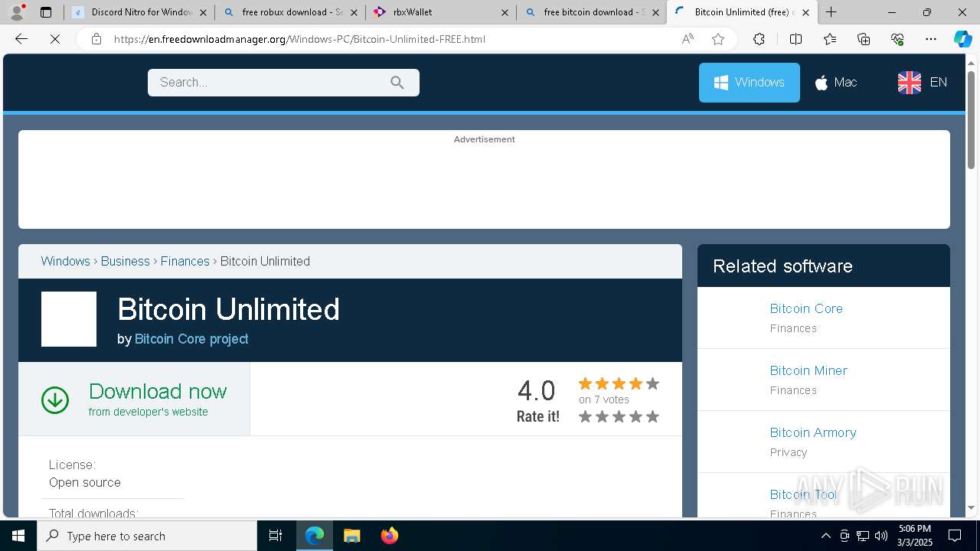Open the Edge profile icon
The width and height of the screenshot is (980, 551).
(17, 12)
